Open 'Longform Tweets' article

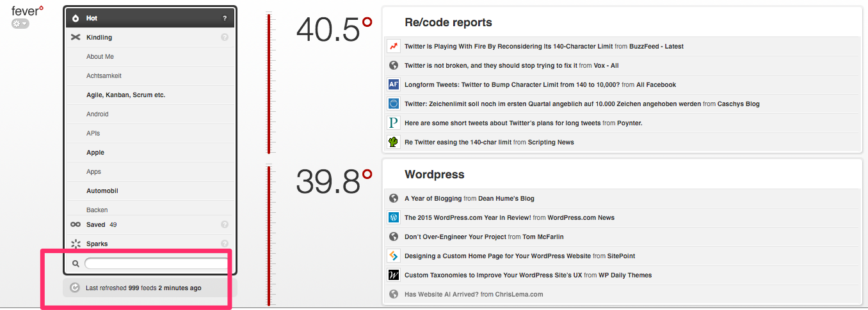click(x=512, y=85)
